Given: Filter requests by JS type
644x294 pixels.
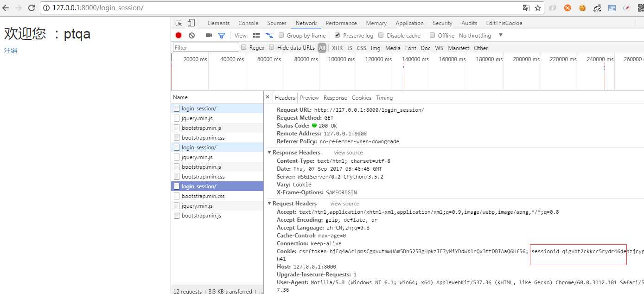Looking at the screenshot, I should [x=350, y=48].
